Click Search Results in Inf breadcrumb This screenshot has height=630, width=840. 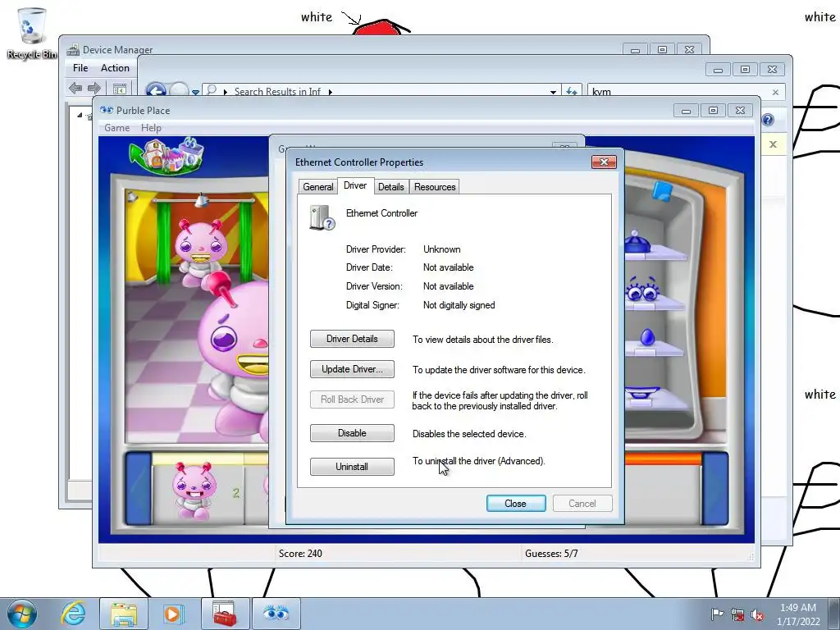pos(277,92)
